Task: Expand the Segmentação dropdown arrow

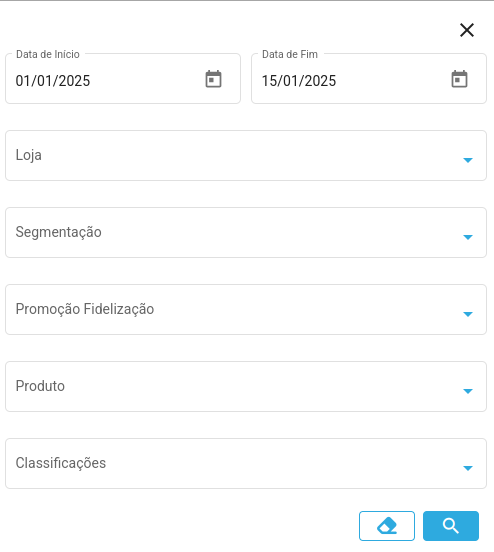Action: [x=468, y=237]
